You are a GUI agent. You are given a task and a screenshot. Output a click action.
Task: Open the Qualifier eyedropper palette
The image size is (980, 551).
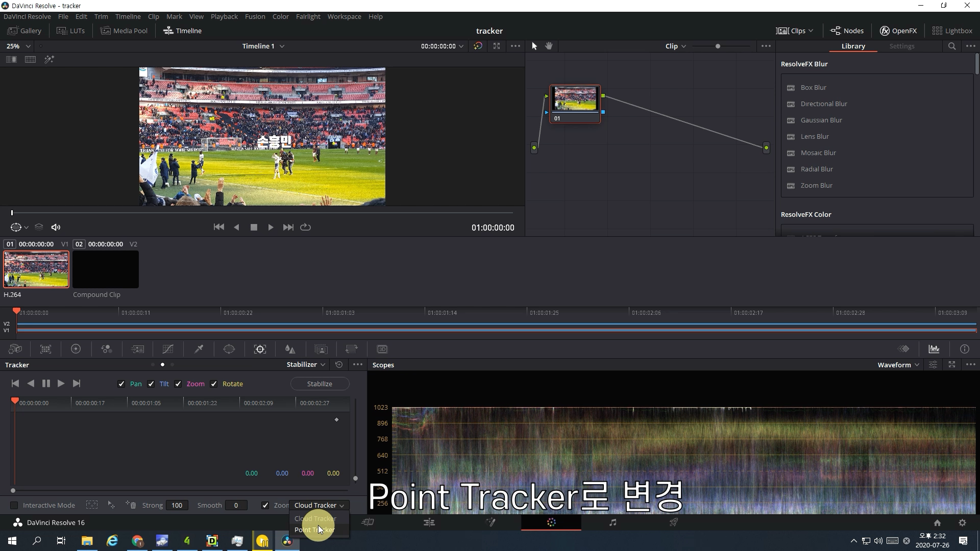[x=199, y=349]
